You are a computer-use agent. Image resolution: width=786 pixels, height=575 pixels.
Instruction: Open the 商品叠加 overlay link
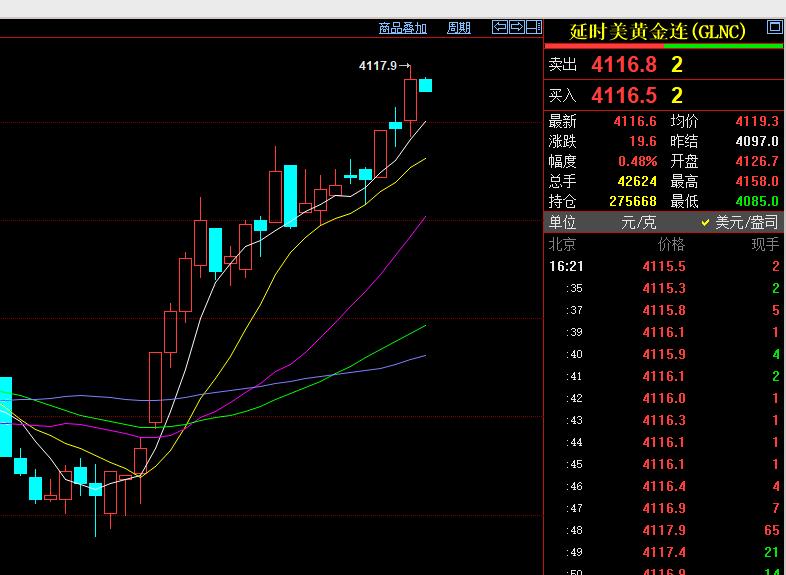click(x=403, y=28)
